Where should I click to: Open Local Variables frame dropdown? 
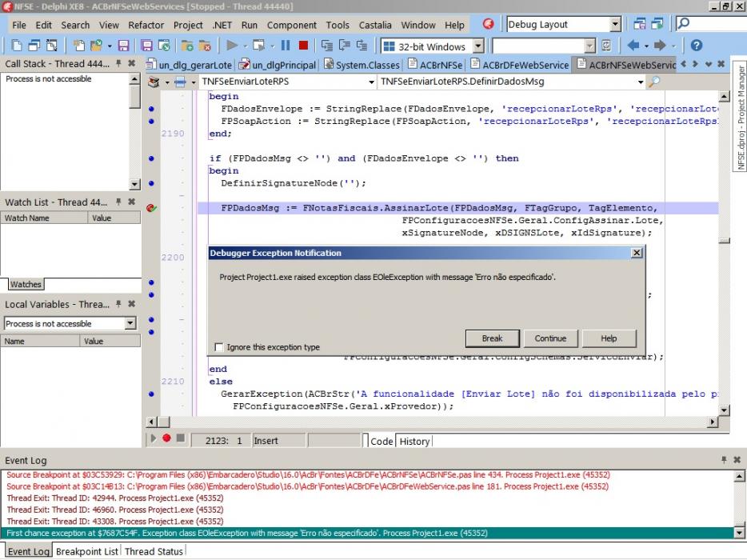pyautogui.click(x=130, y=323)
